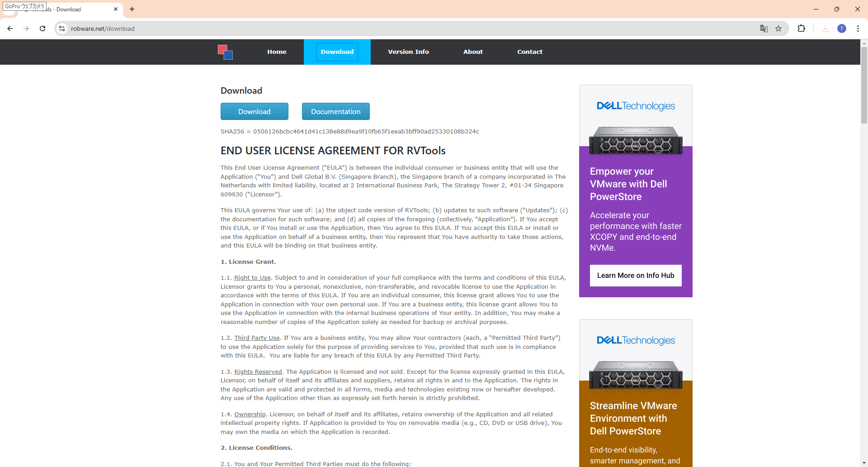The image size is (868, 467).
Task: Click the orange Streamline VMware ad
Action: tap(636, 393)
